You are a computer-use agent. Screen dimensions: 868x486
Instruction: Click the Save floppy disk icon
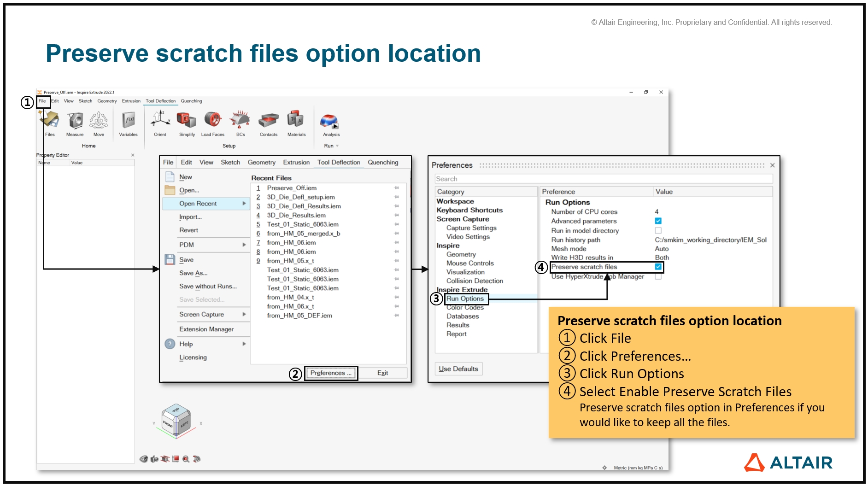170,259
